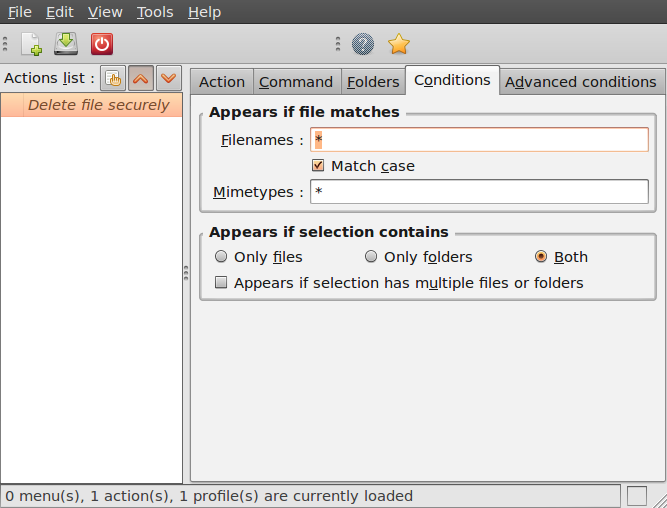Click into the Mimetypes text field

coord(479,192)
